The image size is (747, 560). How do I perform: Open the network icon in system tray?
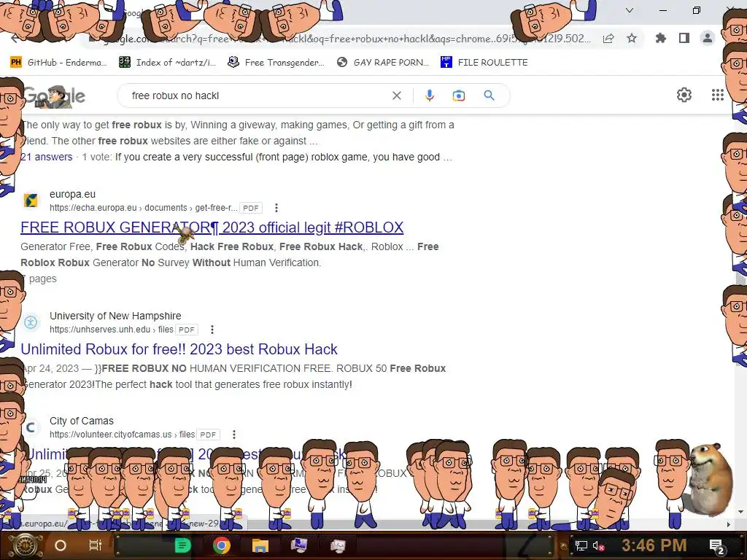point(581,545)
